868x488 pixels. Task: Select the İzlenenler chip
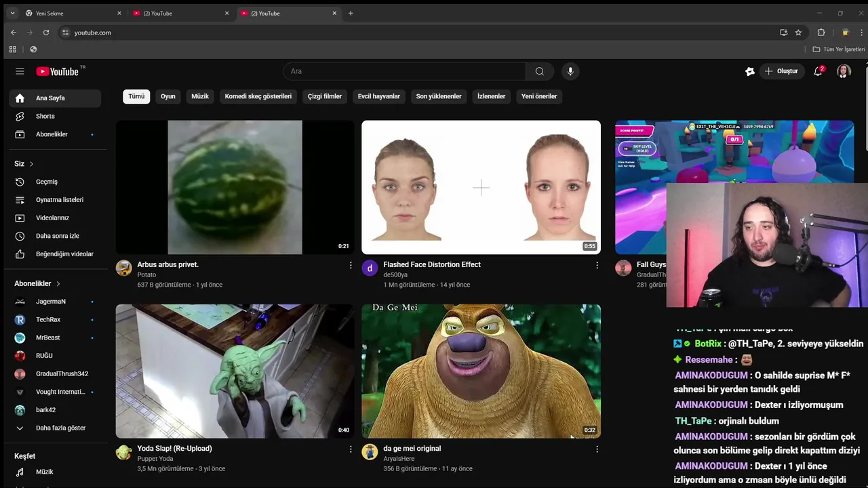[492, 96]
